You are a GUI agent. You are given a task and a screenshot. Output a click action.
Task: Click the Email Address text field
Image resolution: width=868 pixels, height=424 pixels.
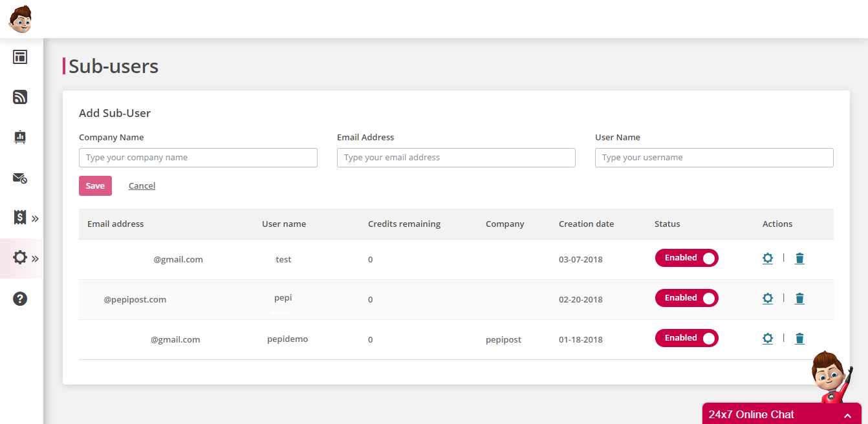pos(456,158)
